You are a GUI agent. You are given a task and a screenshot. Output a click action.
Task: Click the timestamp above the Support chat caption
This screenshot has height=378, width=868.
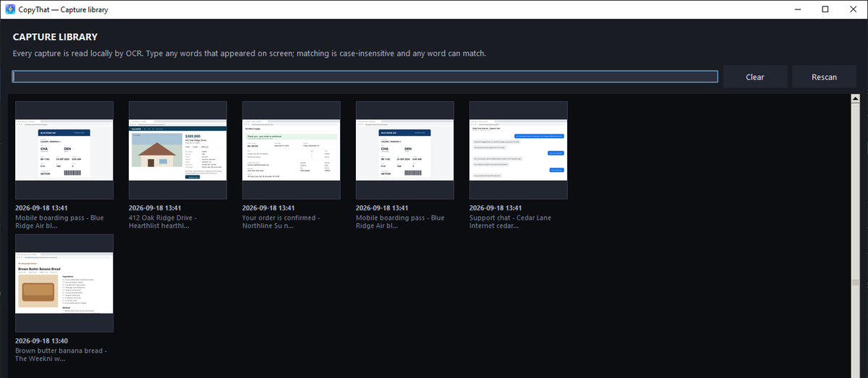click(x=496, y=207)
